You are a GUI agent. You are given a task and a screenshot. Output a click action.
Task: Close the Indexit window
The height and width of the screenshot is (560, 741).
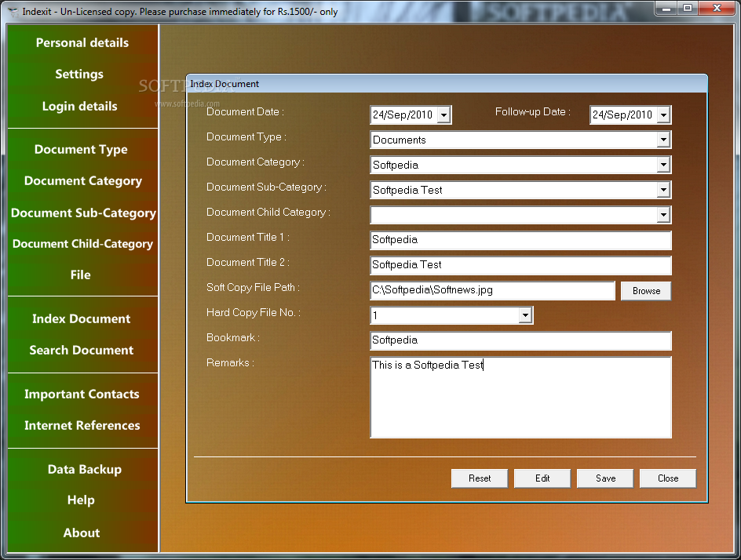(x=717, y=8)
